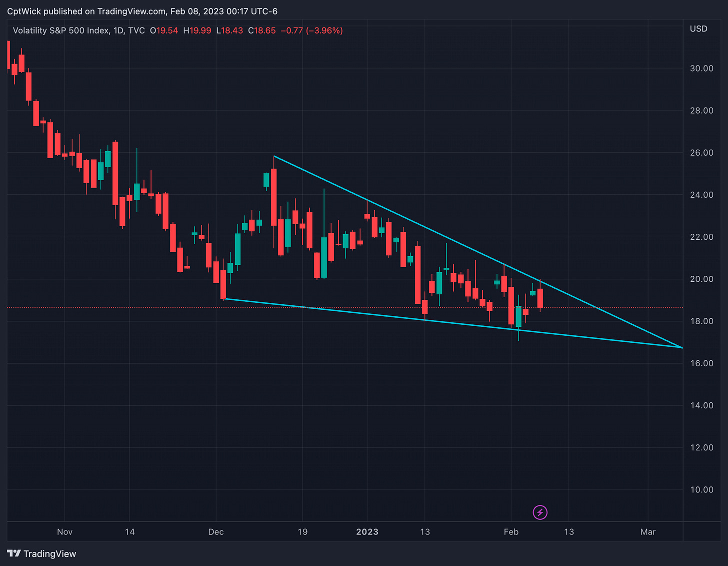The width and height of the screenshot is (728, 566).
Task: Click the open value O19.54
Action: click(164, 31)
